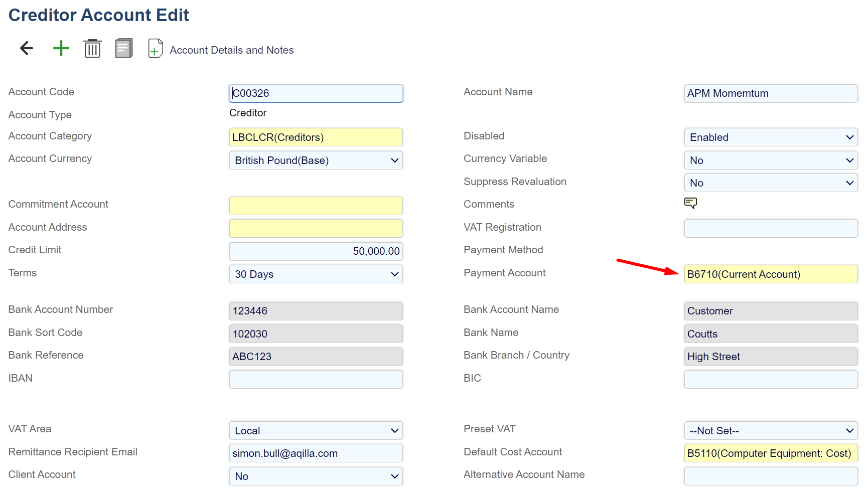Click the Default Cost Account field
The height and width of the screenshot is (495, 868).
coord(770,453)
